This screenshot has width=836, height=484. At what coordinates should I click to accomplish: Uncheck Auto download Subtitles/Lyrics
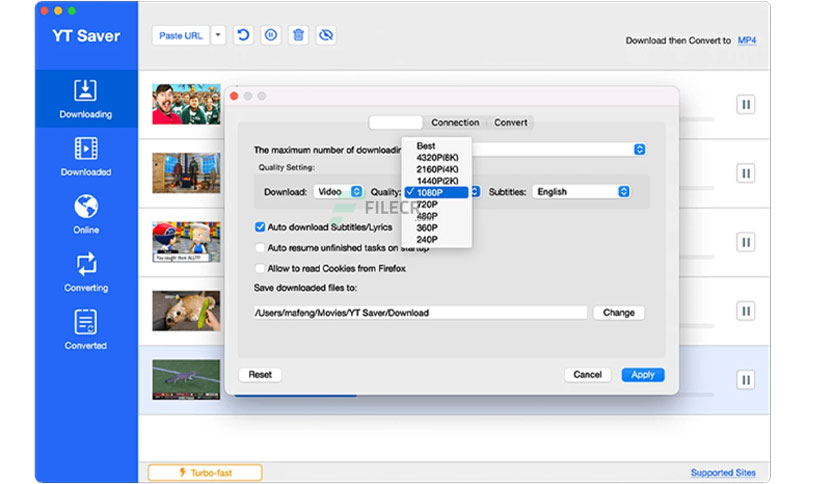pyautogui.click(x=260, y=227)
